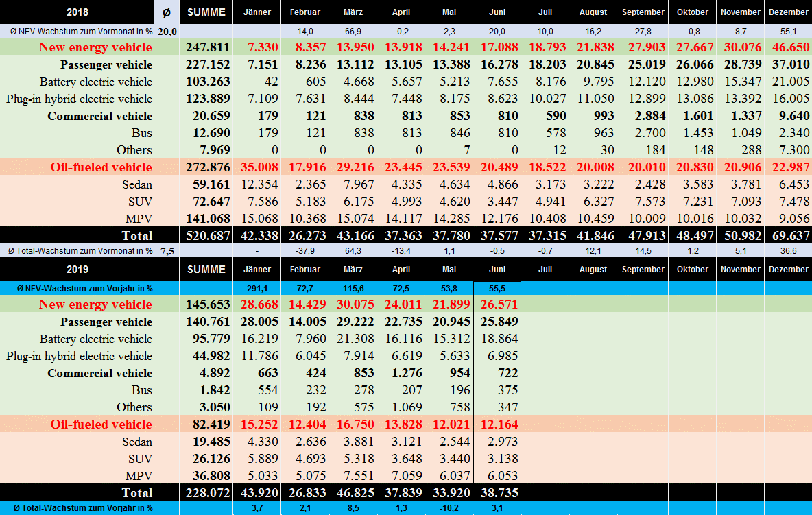Click the September 2018 commercial value 2.884
The width and height of the screenshot is (812, 515).
(650, 116)
